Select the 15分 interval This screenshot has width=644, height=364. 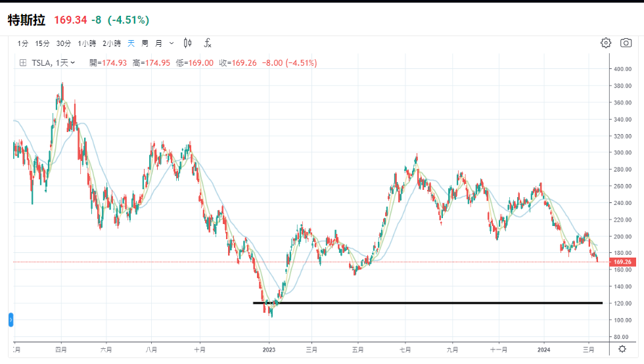coord(42,43)
